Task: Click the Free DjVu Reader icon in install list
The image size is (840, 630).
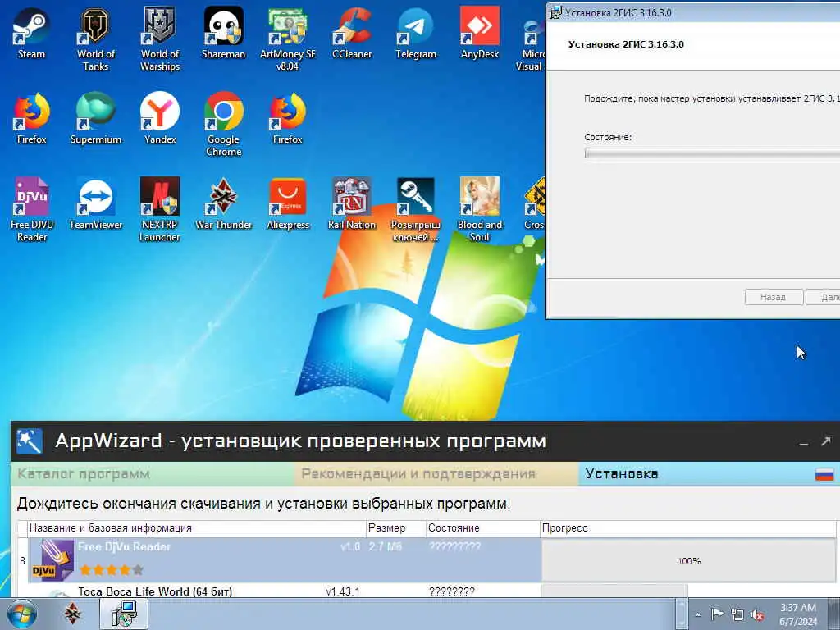Action: [x=53, y=560]
